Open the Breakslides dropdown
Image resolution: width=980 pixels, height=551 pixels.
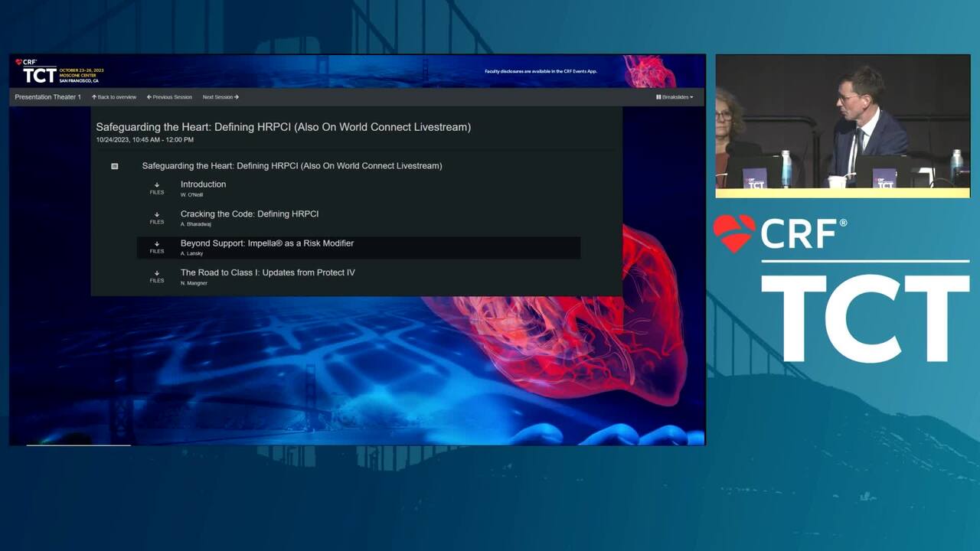[675, 97]
